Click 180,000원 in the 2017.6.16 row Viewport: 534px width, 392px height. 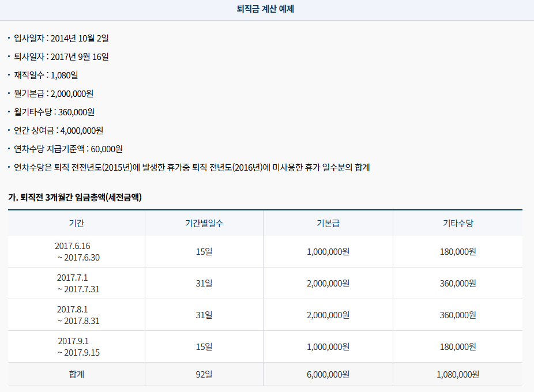pyautogui.click(x=458, y=252)
